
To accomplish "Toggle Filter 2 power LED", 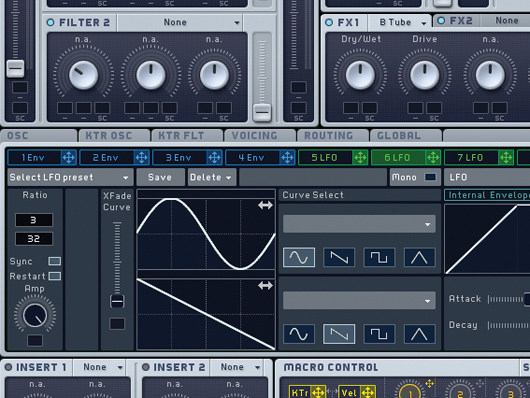I will [50, 23].
